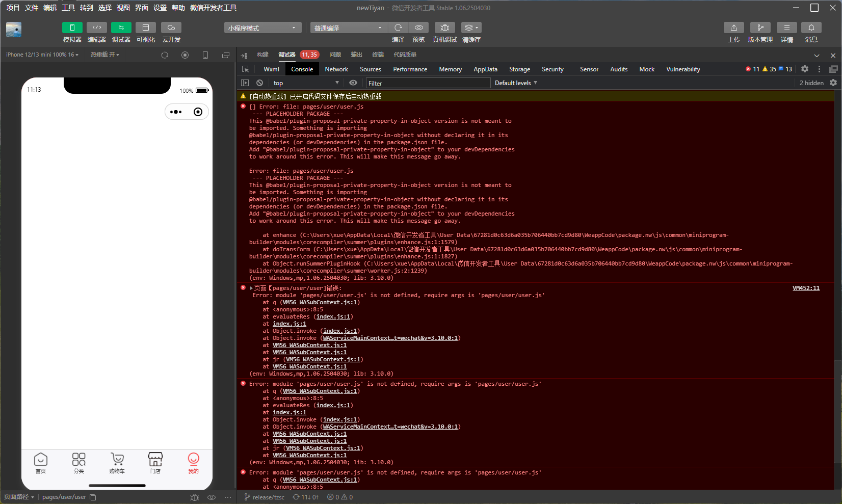The width and height of the screenshot is (842, 504).
Task: Open the status bar more options dots
Action: pos(228,497)
